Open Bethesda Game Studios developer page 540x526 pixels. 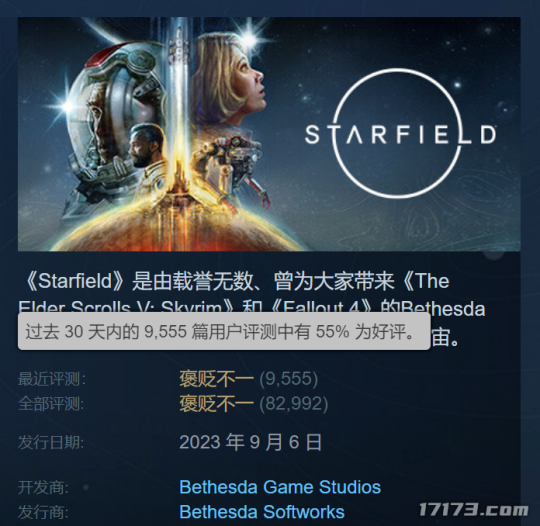point(280,487)
